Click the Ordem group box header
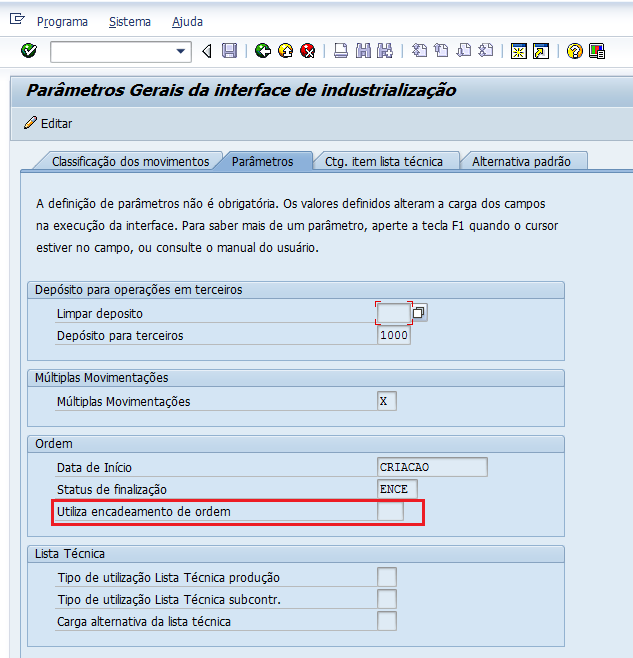The height and width of the screenshot is (658, 633). [x=296, y=444]
